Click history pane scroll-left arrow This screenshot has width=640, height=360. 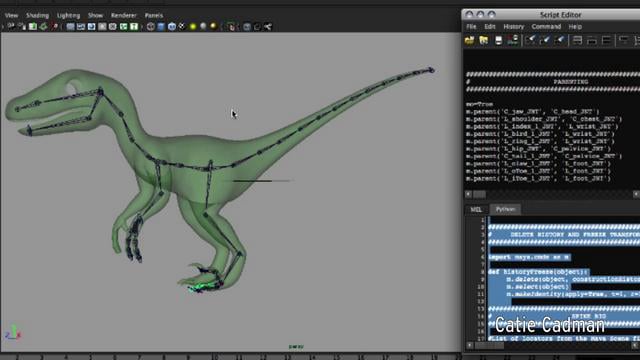pos(469,194)
